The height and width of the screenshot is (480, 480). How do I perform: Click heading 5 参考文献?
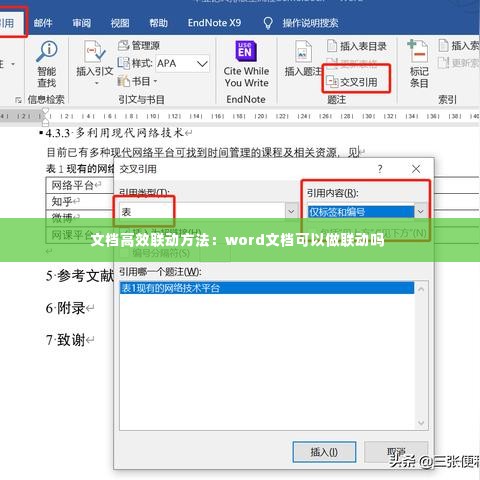pos(80,276)
